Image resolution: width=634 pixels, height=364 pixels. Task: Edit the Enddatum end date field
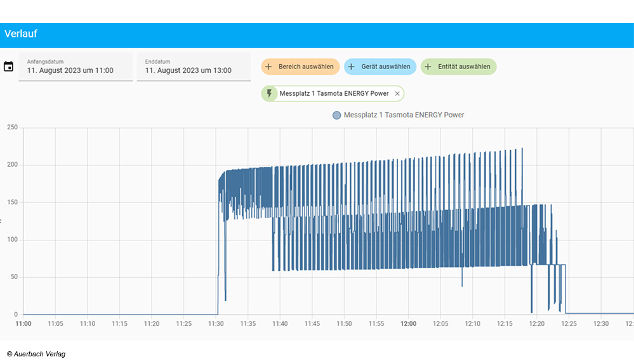(194, 67)
